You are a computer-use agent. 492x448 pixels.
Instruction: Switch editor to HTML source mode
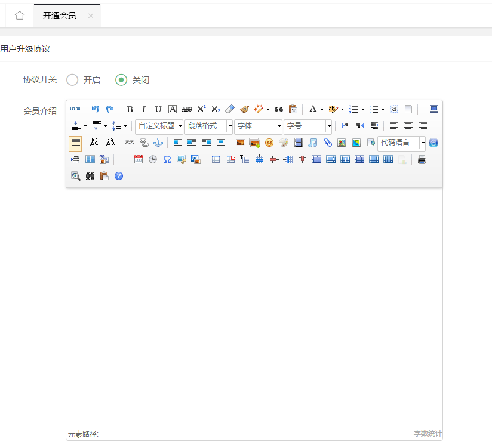(75, 109)
